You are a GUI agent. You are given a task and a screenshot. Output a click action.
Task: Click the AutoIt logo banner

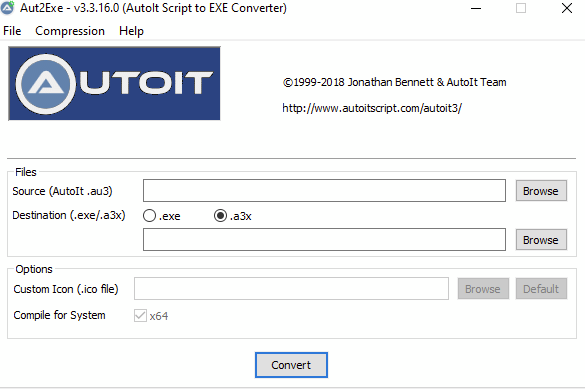pos(114,84)
